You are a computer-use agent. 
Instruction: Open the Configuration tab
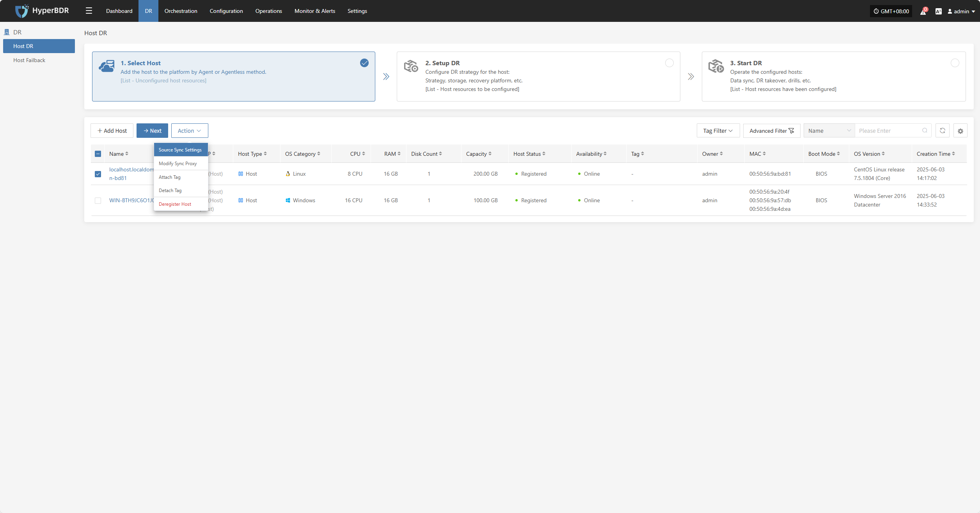(x=226, y=11)
